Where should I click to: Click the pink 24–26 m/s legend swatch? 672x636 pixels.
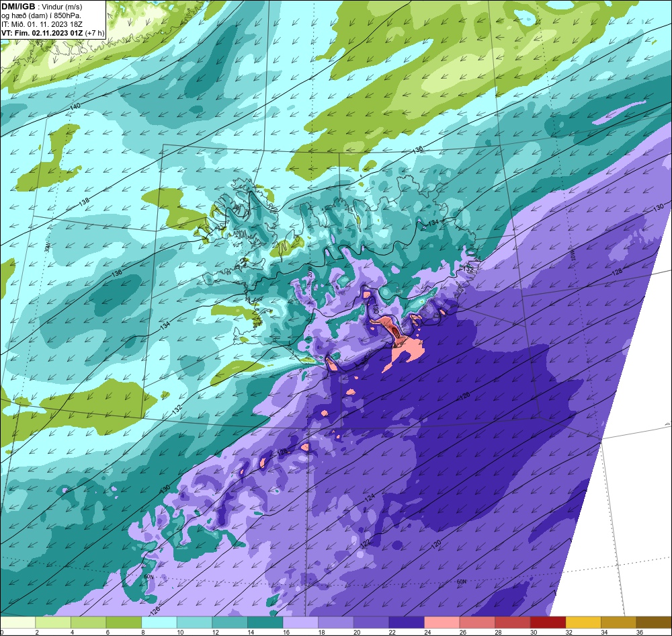(x=442, y=623)
